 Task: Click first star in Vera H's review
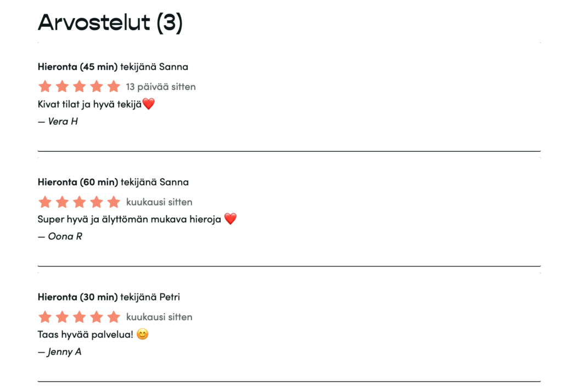click(x=45, y=87)
